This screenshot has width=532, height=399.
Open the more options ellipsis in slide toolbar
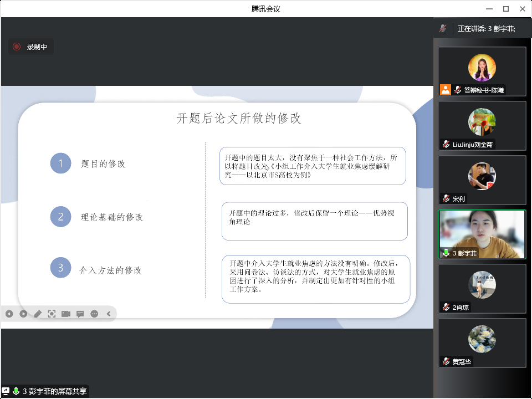click(x=94, y=314)
